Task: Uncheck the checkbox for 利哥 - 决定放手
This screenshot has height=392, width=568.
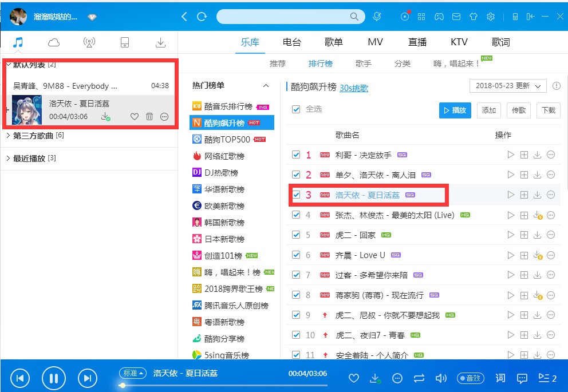Action: tap(296, 155)
